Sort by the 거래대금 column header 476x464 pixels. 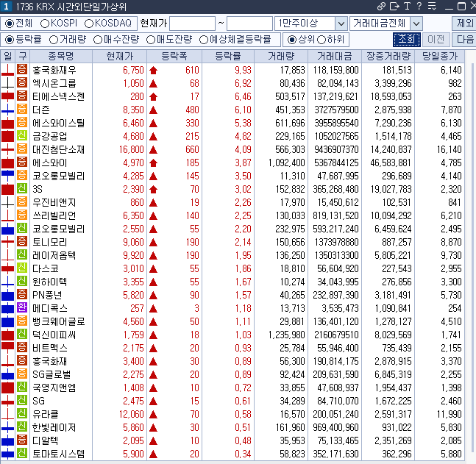(335, 56)
